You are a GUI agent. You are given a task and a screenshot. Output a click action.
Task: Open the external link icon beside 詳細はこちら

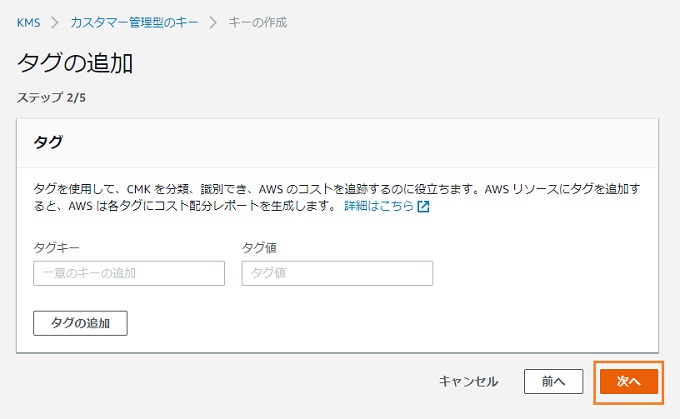(x=423, y=206)
